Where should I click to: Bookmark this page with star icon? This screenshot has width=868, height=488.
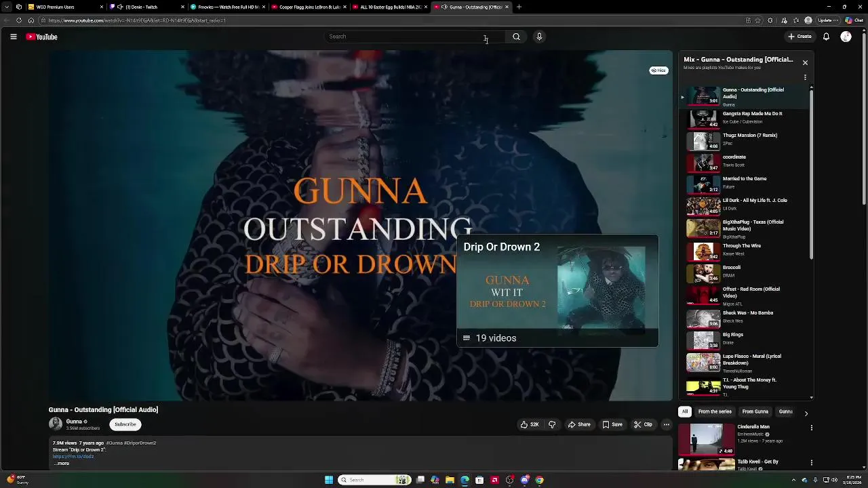pos(759,20)
